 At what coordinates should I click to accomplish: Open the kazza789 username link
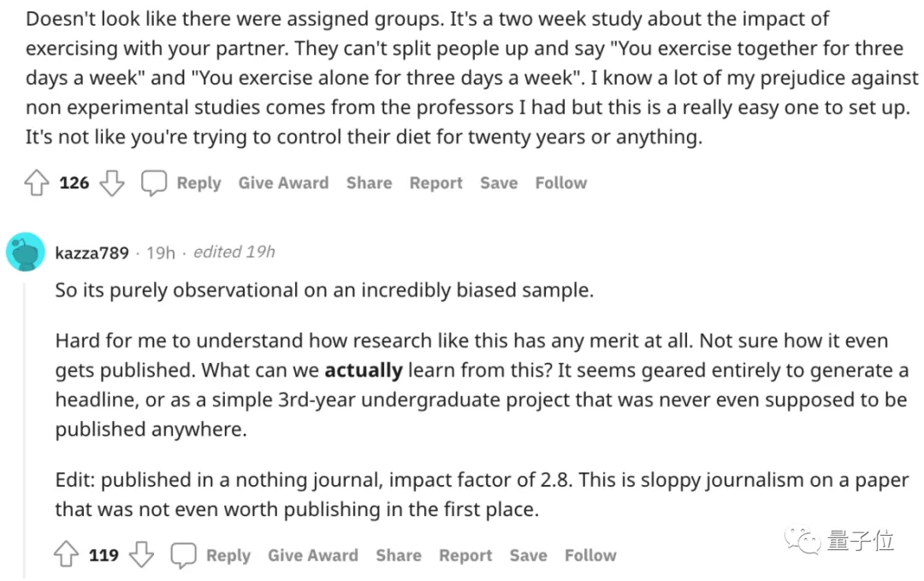click(92, 252)
